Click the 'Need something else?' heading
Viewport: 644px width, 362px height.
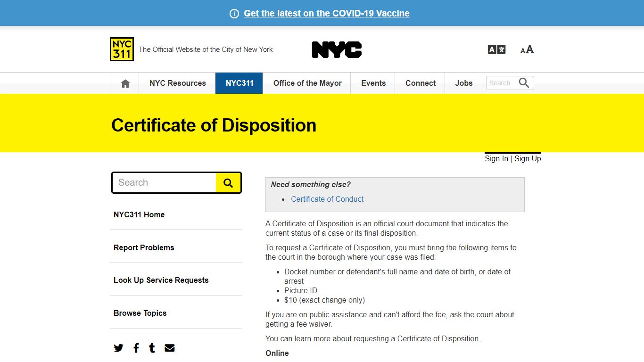tap(311, 185)
